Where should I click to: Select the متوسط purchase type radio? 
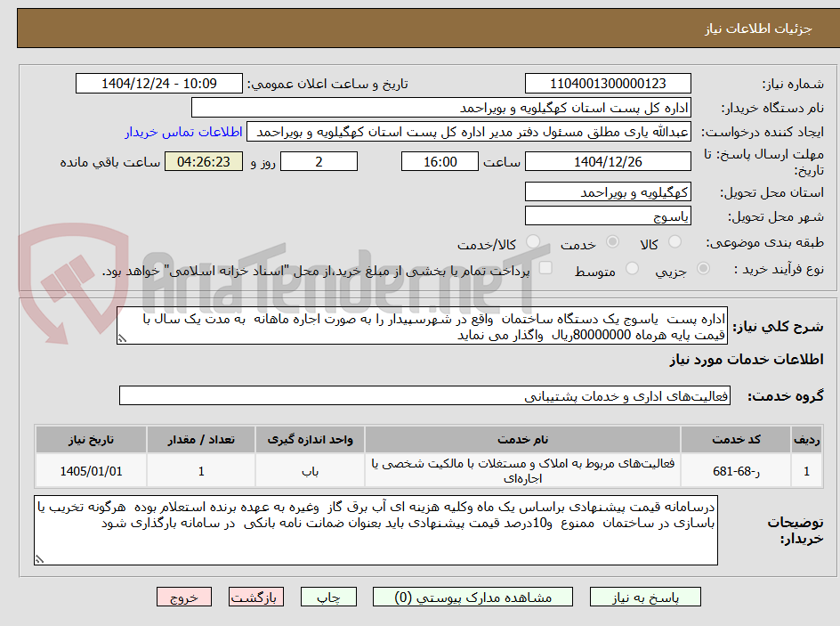(632, 269)
